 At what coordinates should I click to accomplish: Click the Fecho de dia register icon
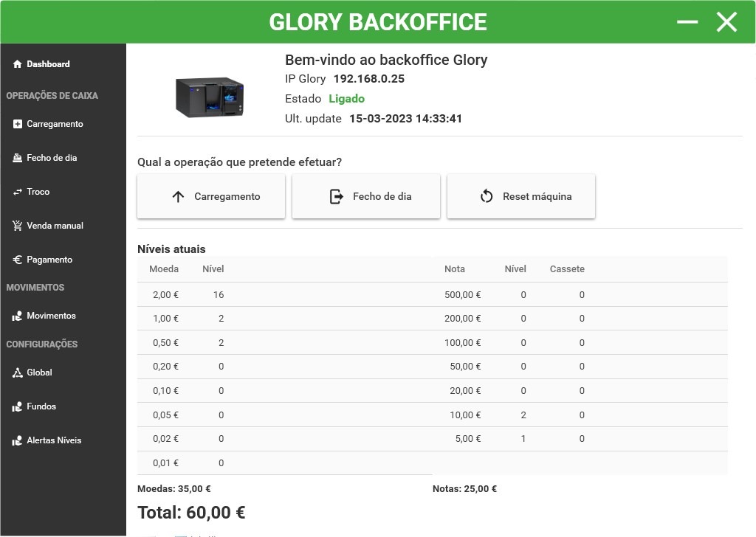[18, 158]
